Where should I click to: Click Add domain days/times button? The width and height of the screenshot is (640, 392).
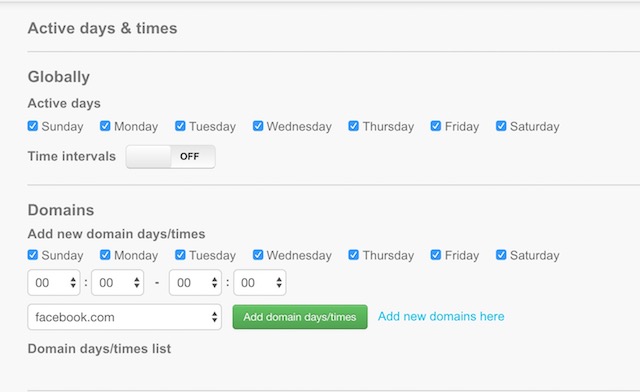300,317
